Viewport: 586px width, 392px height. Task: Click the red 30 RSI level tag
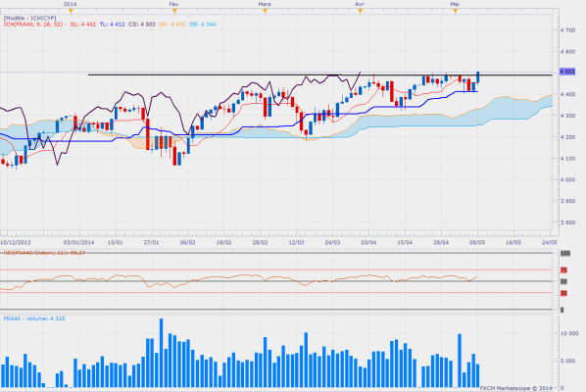[x=563, y=293]
